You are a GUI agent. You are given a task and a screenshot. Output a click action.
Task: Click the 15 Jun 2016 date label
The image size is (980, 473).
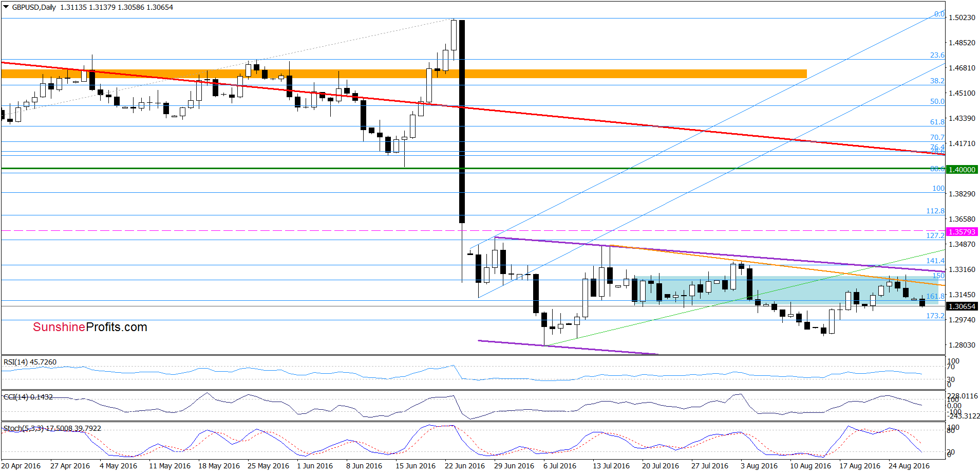coord(416,466)
